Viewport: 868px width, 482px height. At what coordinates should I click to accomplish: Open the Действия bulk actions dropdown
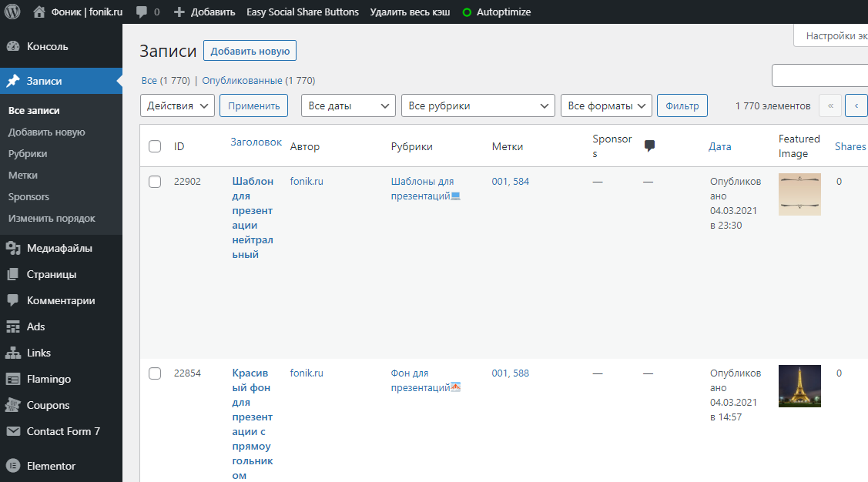click(177, 105)
